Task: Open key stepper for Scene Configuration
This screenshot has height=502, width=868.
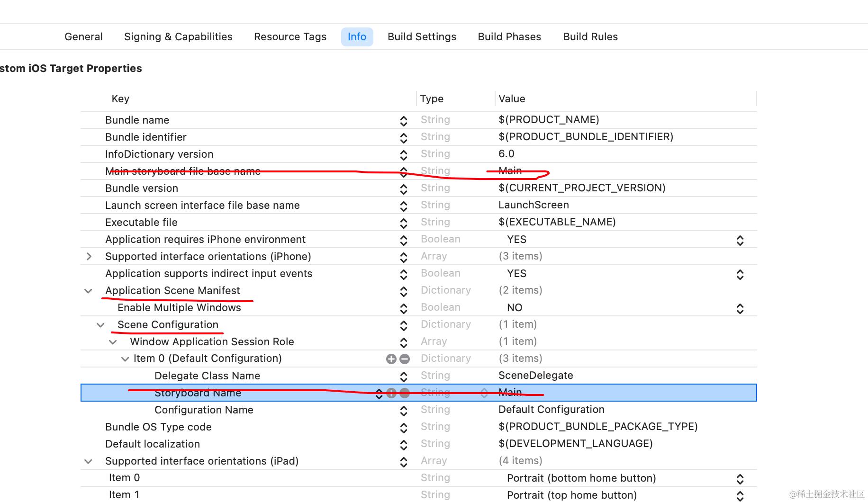Action: click(404, 325)
